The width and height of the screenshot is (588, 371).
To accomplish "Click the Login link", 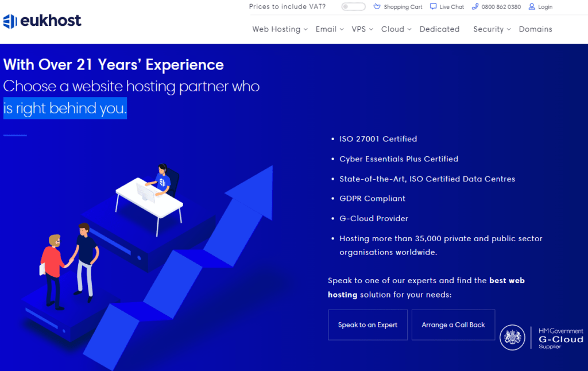I will pos(545,7).
